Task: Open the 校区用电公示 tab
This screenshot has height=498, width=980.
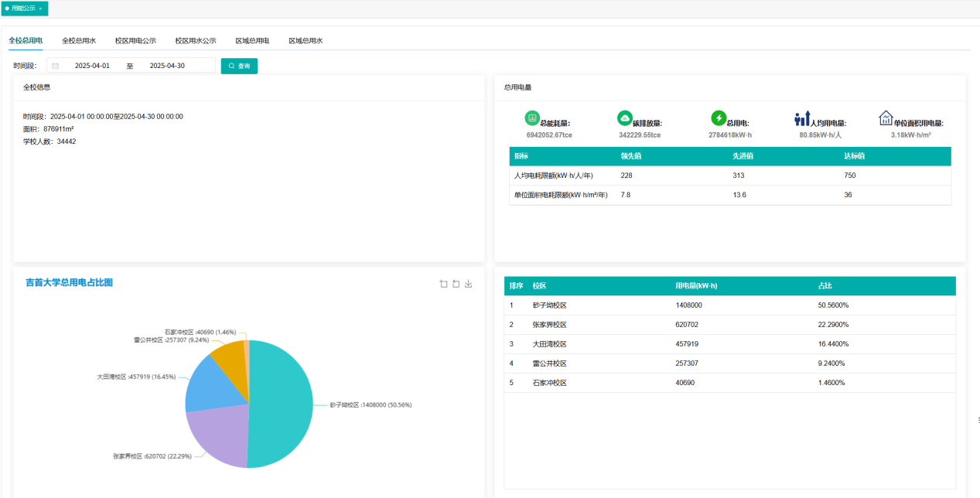Action: 135,41
